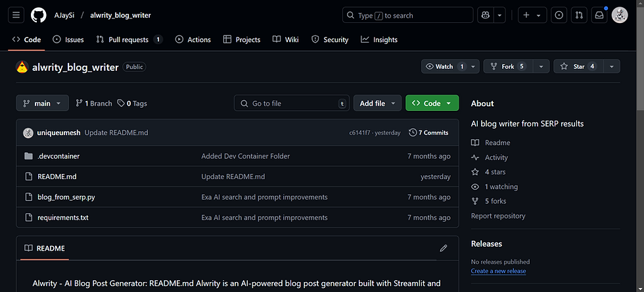This screenshot has height=292, width=644.
Task: Switch to the Issues tab
Action: point(68,39)
